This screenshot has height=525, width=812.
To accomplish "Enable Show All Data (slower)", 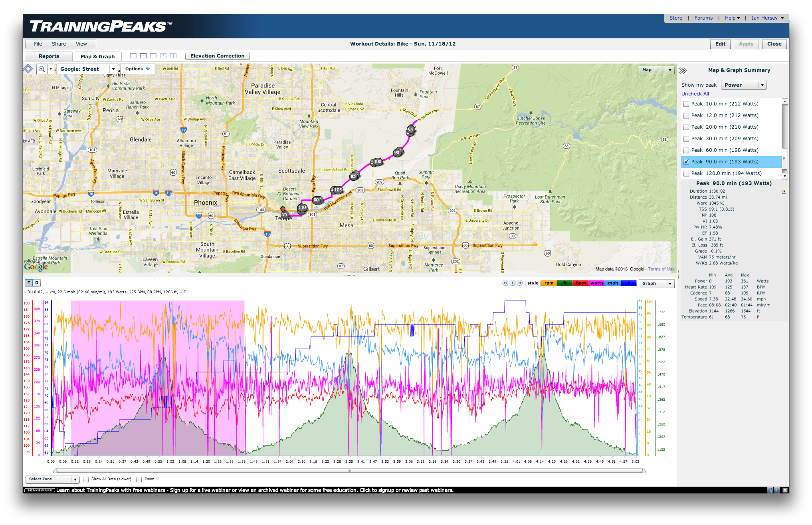I will [86, 479].
